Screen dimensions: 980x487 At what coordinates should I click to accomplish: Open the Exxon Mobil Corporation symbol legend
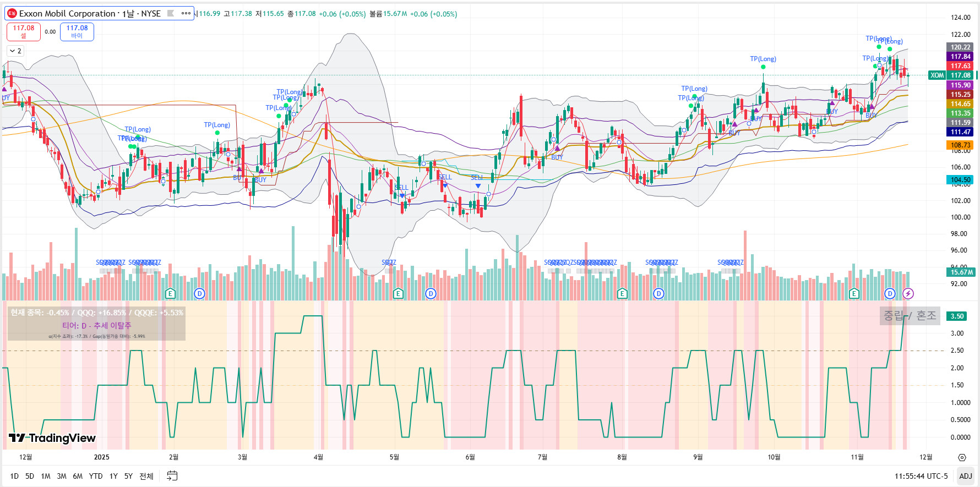tap(90, 13)
